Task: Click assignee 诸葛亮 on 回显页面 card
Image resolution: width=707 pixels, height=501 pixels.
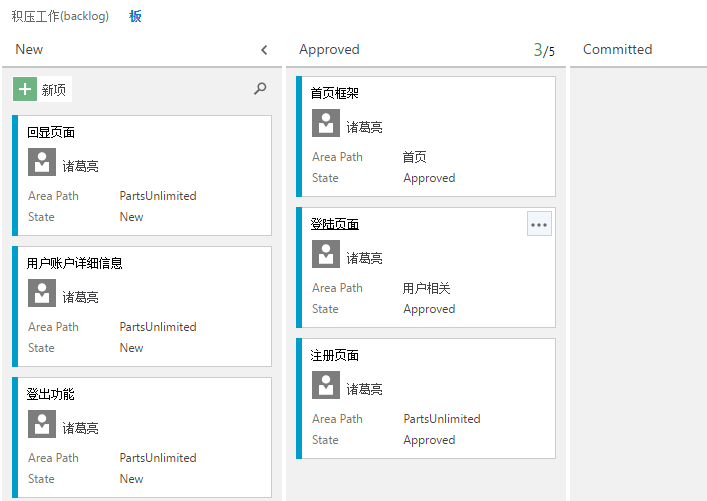Action: tap(80, 166)
